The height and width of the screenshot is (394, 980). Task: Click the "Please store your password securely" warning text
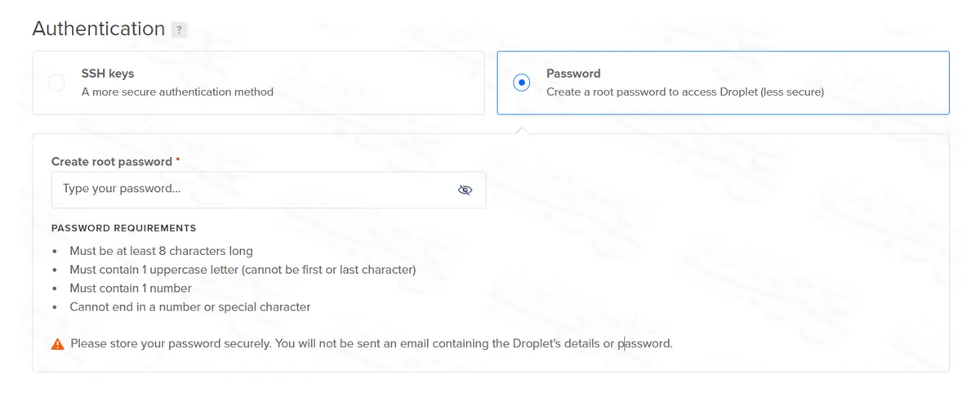(x=372, y=343)
